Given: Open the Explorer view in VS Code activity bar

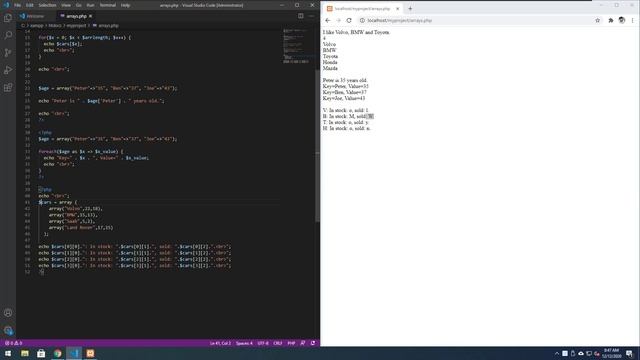Looking at the screenshot, I should click(8, 18).
